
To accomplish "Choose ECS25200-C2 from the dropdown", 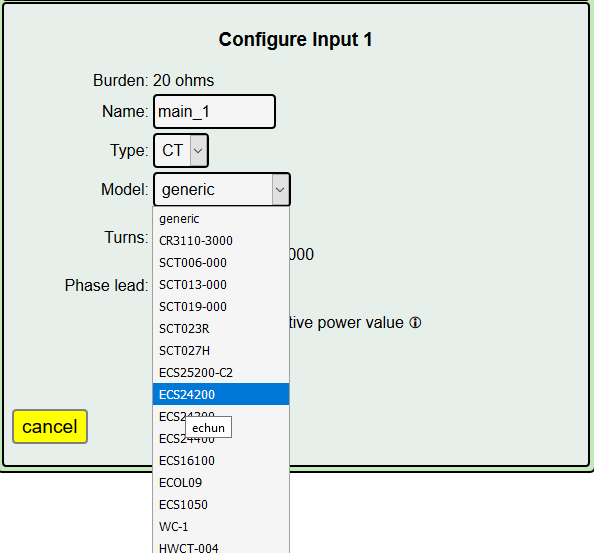I will coord(221,372).
